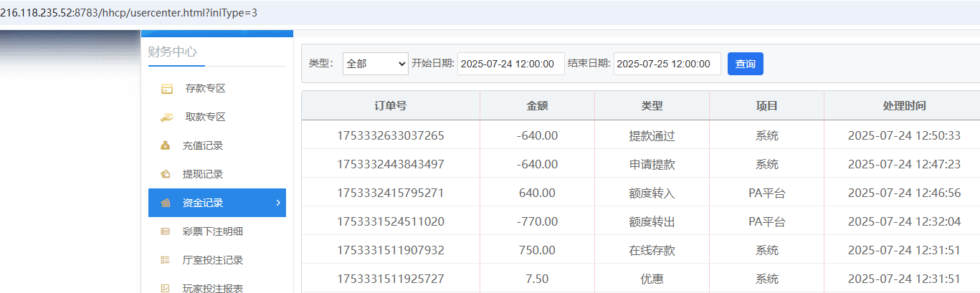Click the 处理时间 column header
Image resolution: width=980 pixels, height=293 pixels.
(903, 106)
